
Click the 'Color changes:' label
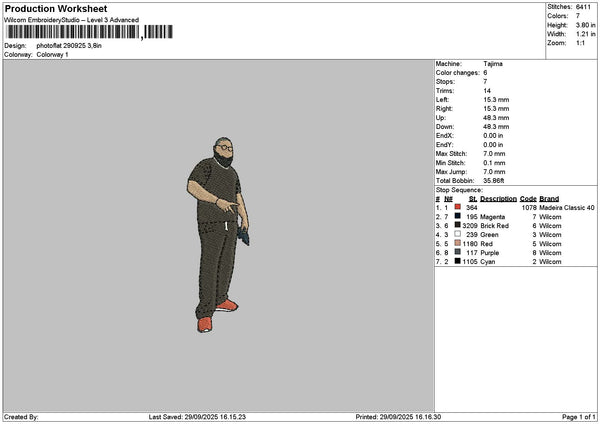coord(457,73)
